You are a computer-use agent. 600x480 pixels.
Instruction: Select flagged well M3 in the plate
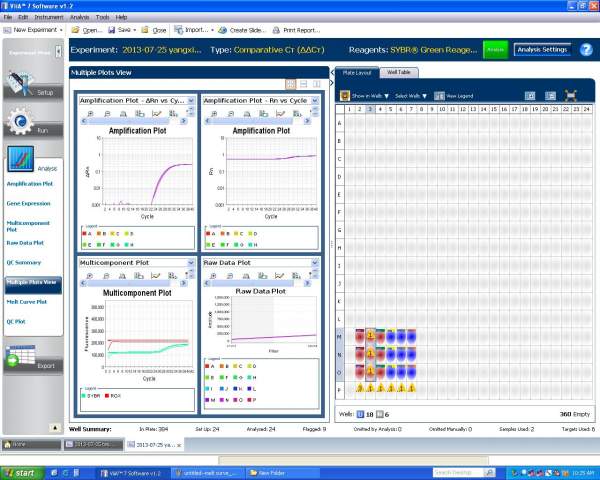point(370,336)
